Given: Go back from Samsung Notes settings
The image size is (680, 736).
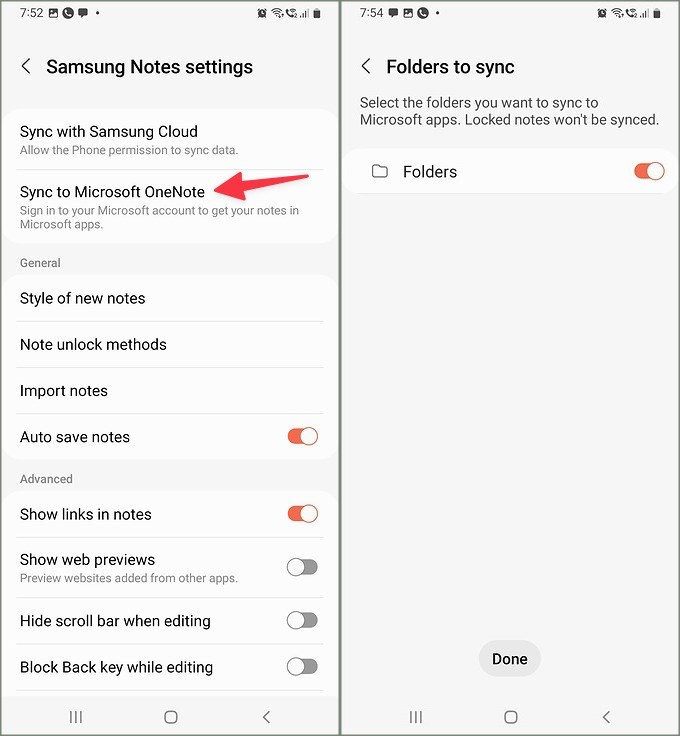Looking at the screenshot, I should click(x=26, y=66).
